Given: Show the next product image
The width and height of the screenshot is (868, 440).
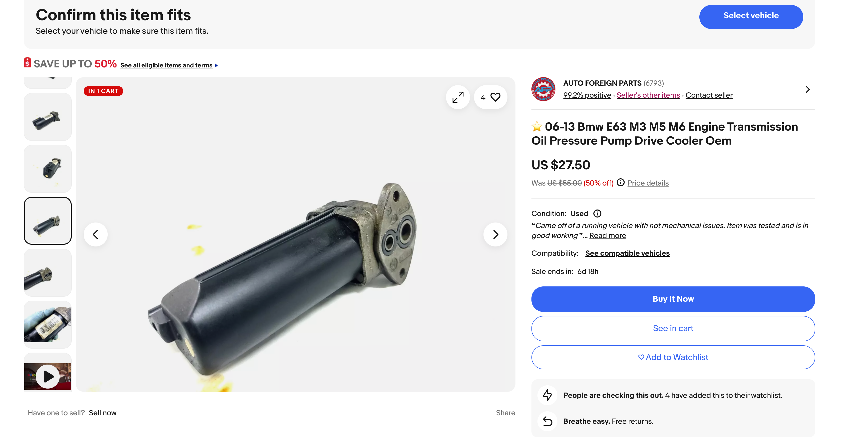Looking at the screenshot, I should pyautogui.click(x=495, y=234).
